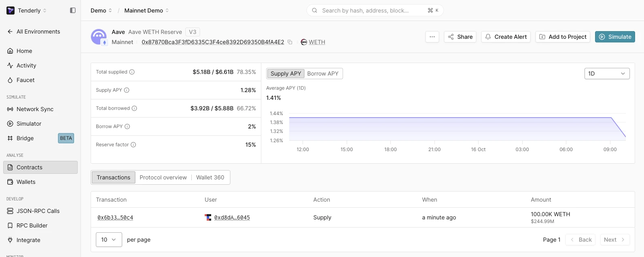This screenshot has width=644, height=257.
Task: Click the Reserve factor 15% value
Action: (250, 145)
